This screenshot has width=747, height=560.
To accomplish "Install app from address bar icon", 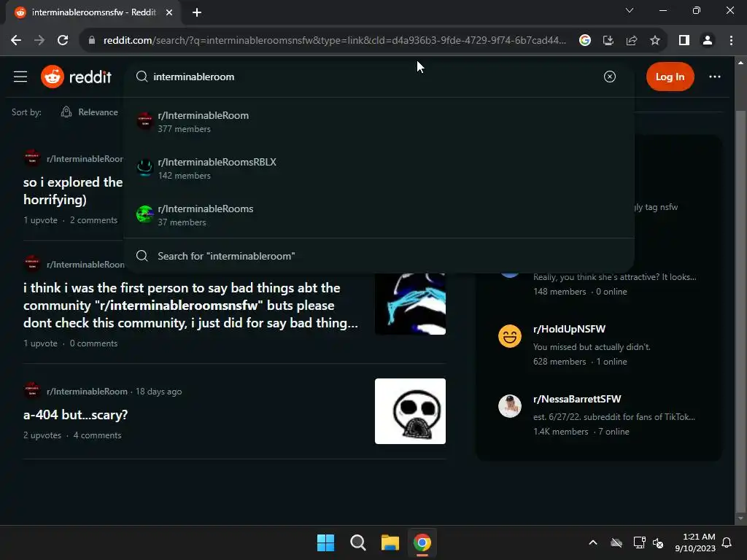I will click(x=608, y=41).
